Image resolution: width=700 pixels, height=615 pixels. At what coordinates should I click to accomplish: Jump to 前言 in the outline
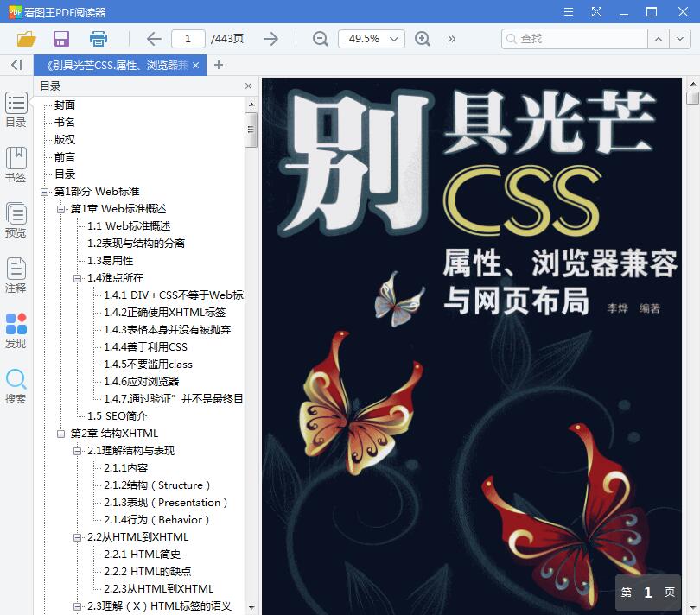65,157
